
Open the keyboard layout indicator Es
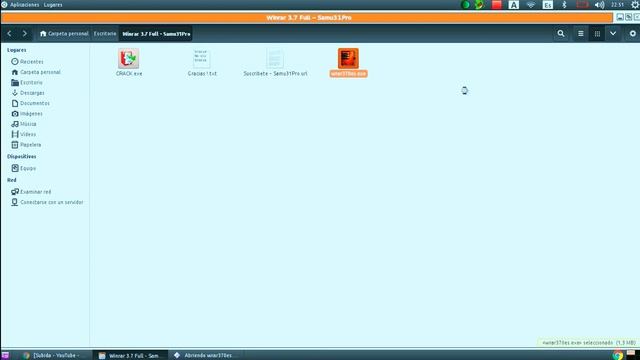tap(547, 5)
